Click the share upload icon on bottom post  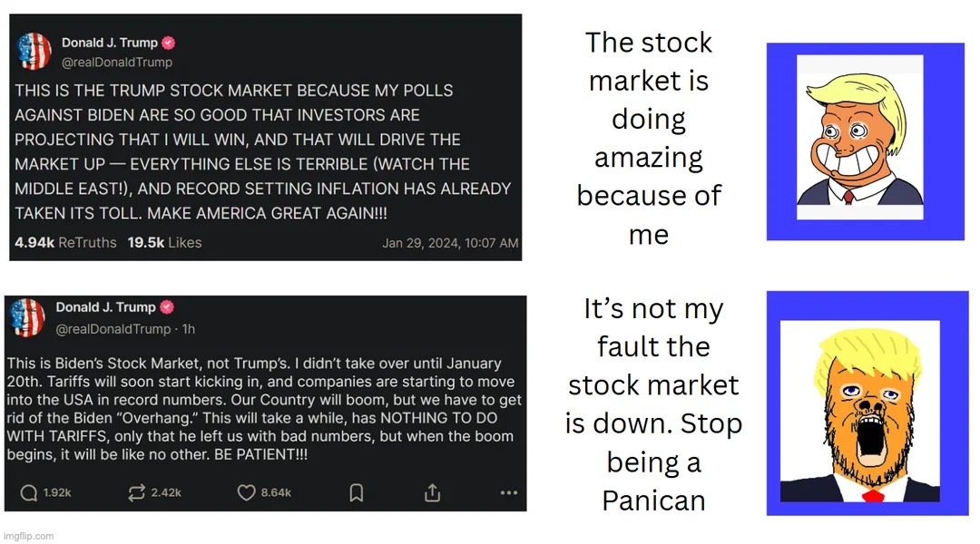point(433,493)
